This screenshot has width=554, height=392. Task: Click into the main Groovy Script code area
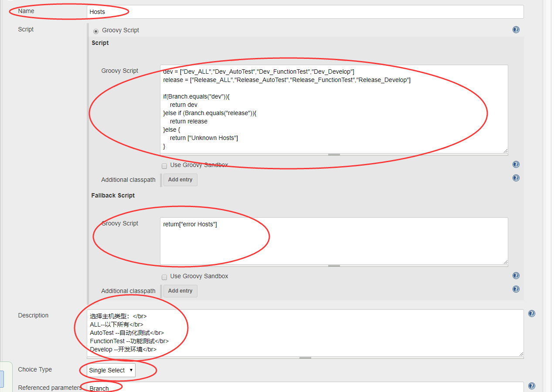pos(334,109)
